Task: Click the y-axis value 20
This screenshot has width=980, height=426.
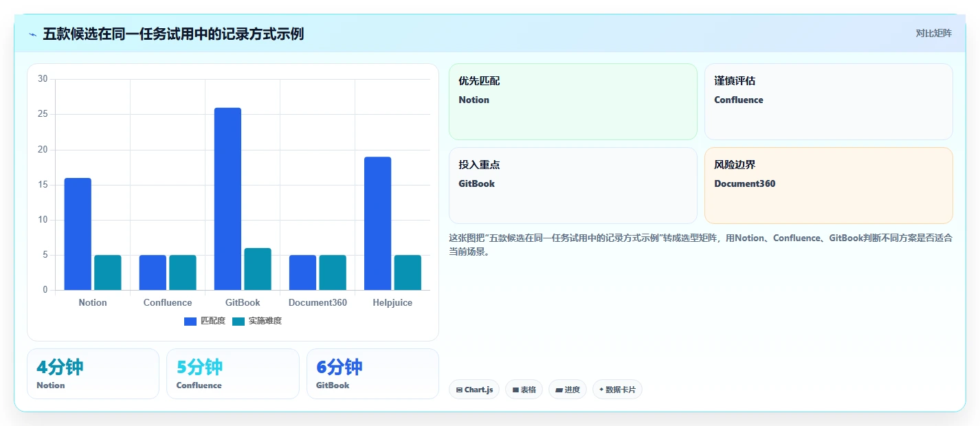Action: (43, 149)
